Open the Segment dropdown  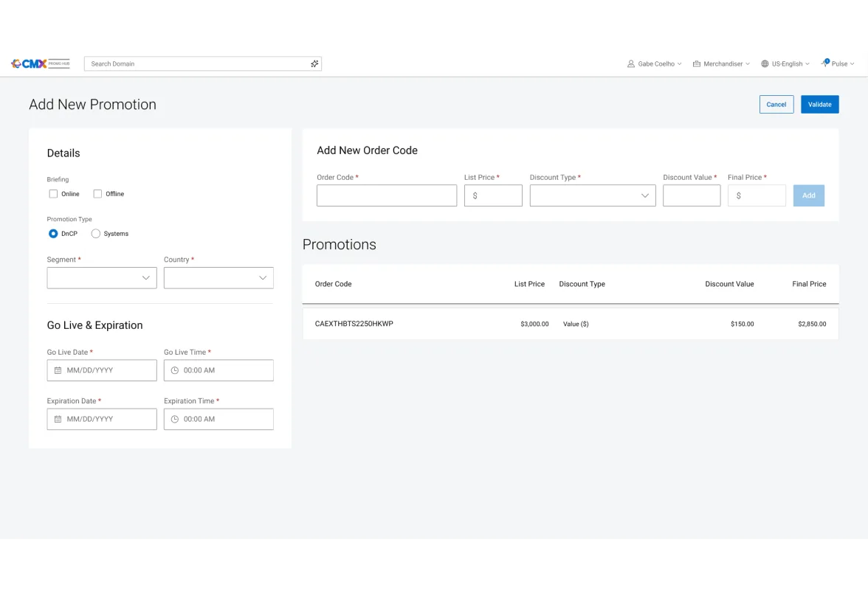(102, 277)
